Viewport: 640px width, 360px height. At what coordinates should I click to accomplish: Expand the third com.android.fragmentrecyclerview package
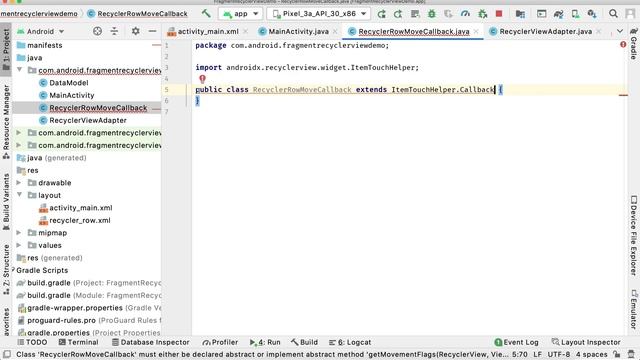click(x=19, y=145)
